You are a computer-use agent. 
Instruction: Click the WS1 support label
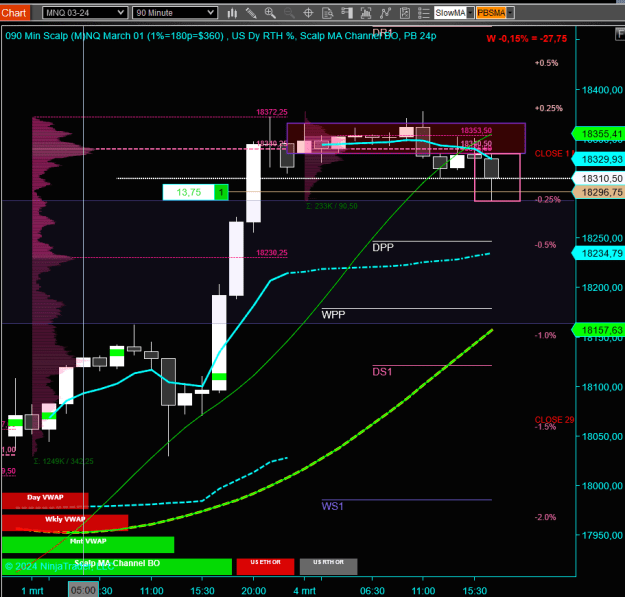tap(332, 506)
